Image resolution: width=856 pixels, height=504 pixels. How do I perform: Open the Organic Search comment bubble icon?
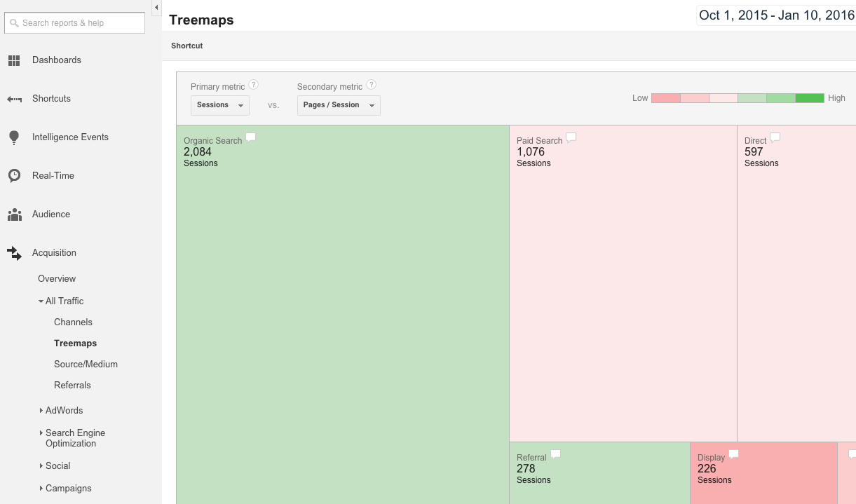[251, 138]
